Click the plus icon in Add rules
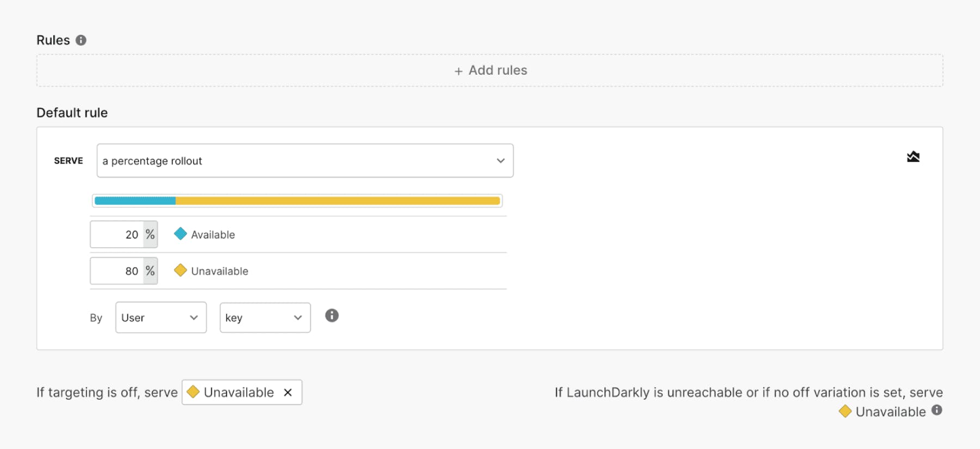The height and width of the screenshot is (449, 980). tap(458, 71)
